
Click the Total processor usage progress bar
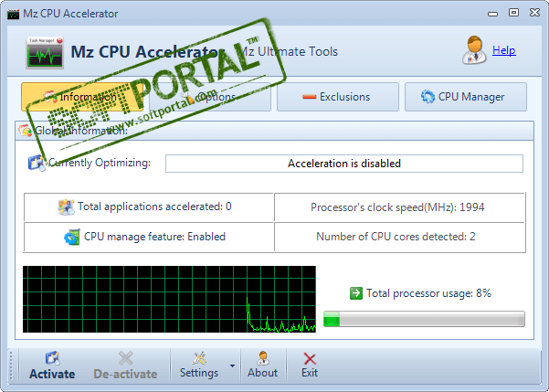(x=424, y=319)
